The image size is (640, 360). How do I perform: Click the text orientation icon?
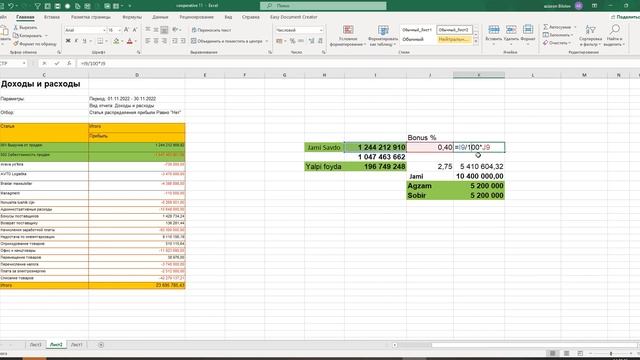pyautogui.click(x=176, y=30)
